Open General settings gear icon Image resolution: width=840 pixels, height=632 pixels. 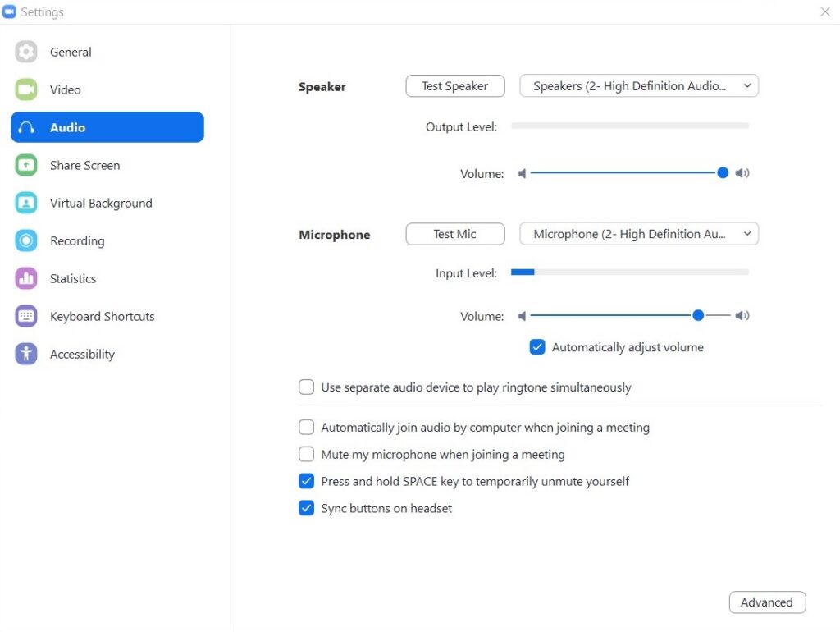pyautogui.click(x=25, y=52)
